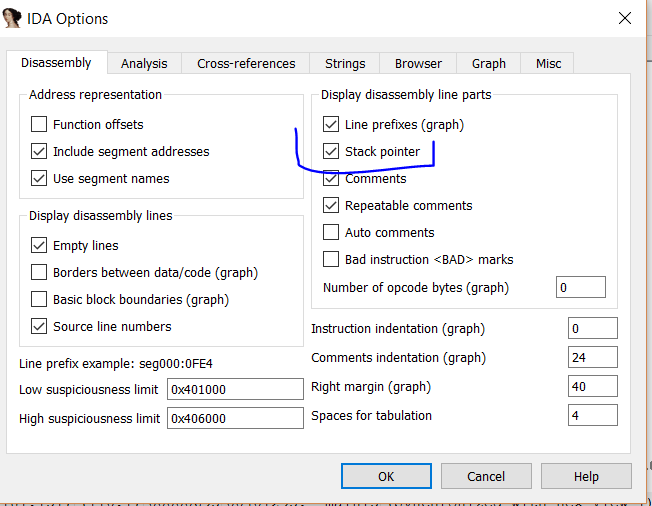Enable the Function offsets checkbox

point(39,125)
